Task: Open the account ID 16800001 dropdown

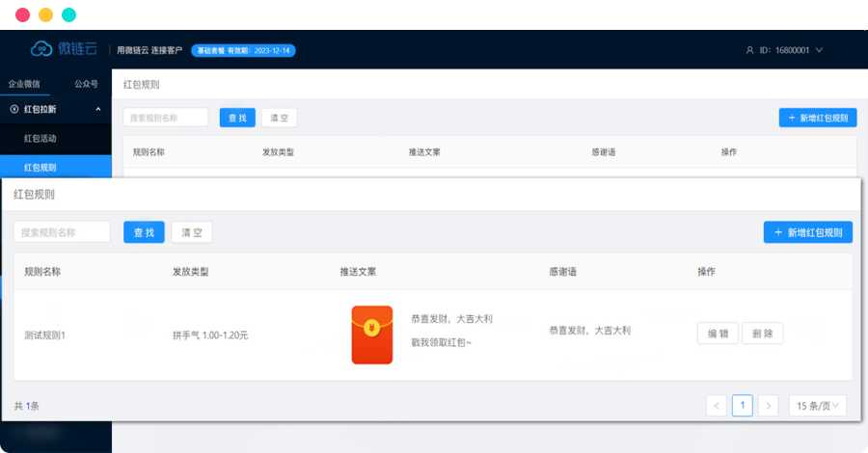Action: click(791, 50)
